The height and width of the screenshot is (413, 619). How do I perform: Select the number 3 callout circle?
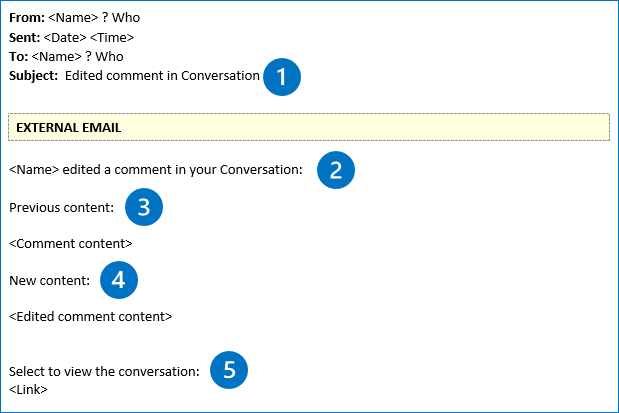tap(144, 207)
